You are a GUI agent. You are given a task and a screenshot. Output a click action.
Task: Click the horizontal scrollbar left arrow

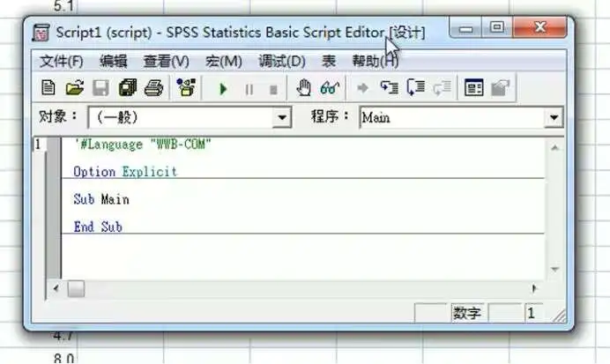click(x=56, y=288)
